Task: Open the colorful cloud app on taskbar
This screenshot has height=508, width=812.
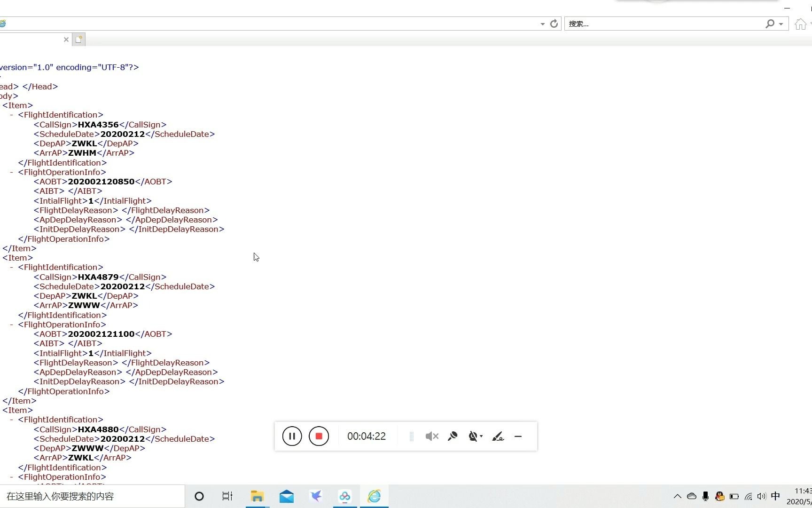Action: point(345,496)
